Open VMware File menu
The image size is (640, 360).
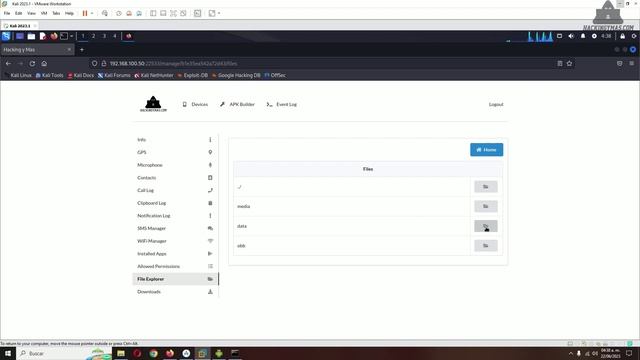tap(7, 13)
